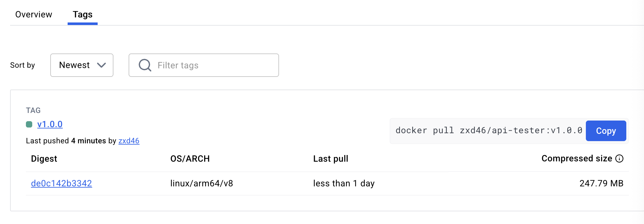Click the Compressed size info icon
This screenshot has height=224, width=644.
coord(619,159)
